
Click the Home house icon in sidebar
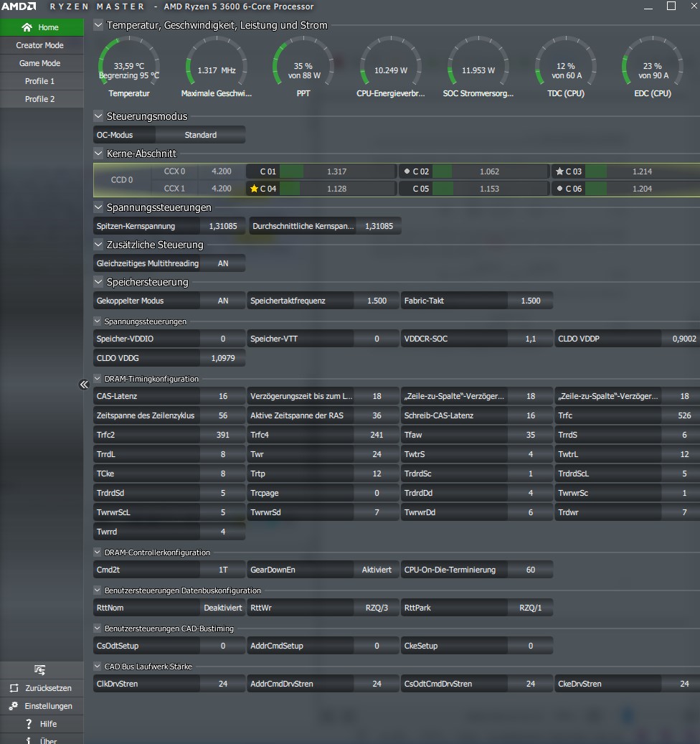[27, 27]
